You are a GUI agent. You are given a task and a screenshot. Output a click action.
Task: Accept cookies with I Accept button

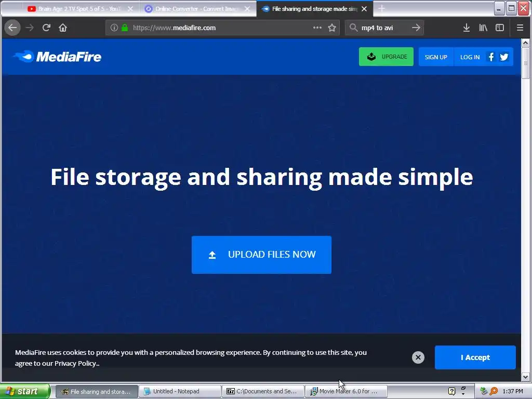click(475, 357)
